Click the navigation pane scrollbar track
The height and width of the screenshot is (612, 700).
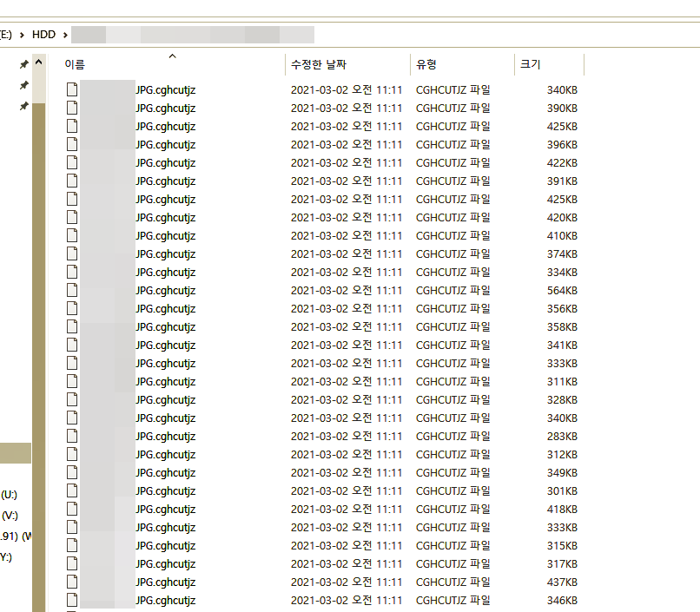[39, 357]
